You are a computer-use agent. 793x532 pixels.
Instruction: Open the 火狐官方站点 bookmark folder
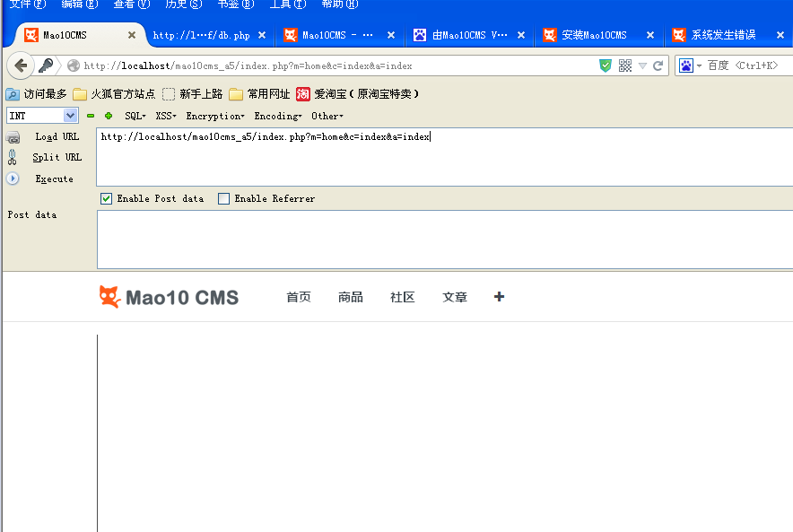[114, 94]
